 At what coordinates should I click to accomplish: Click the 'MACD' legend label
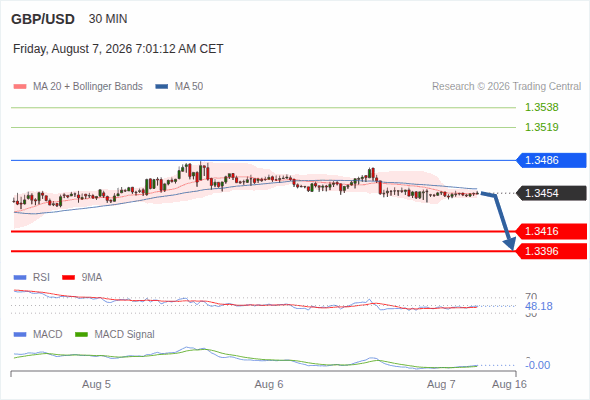click(48, 335)
